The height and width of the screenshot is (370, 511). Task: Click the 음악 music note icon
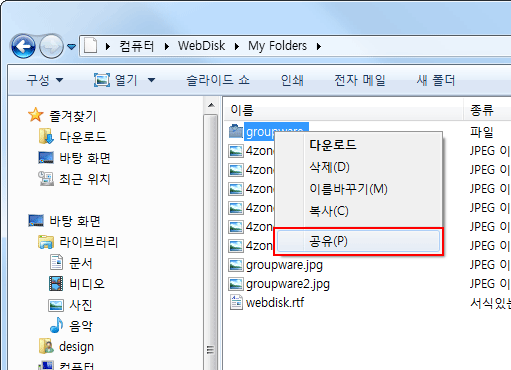click(56, 325)
